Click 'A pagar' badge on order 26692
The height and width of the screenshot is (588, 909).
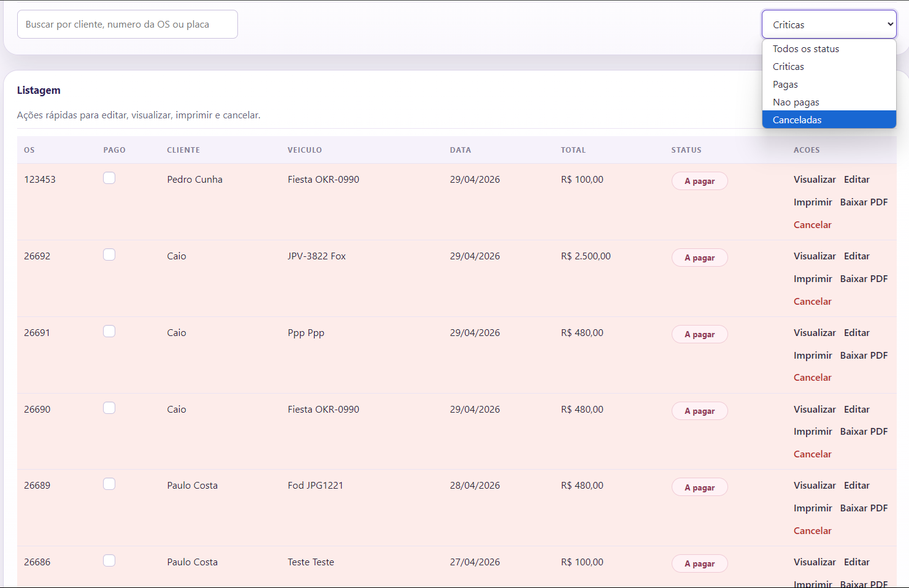700,258
